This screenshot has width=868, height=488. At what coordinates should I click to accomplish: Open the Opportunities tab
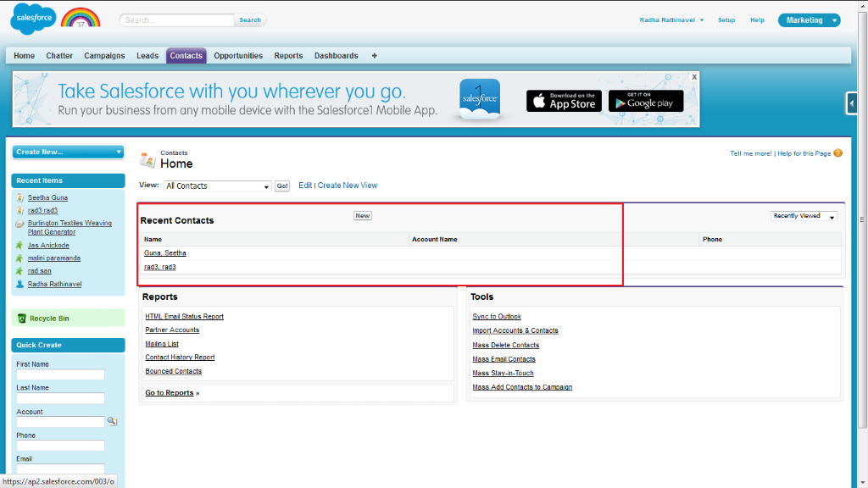(x=238, y=56)
